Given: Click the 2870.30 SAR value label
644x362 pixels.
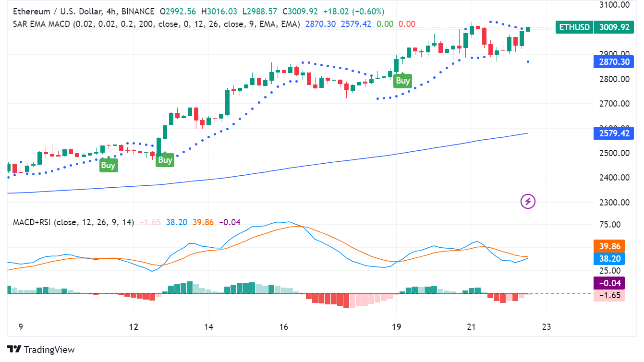Looking at the screenshot, I should (x=613, y=61).
